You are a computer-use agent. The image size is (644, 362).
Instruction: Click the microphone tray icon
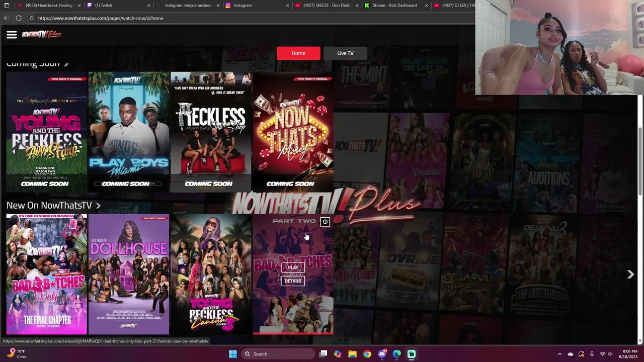tap(592, 354)
